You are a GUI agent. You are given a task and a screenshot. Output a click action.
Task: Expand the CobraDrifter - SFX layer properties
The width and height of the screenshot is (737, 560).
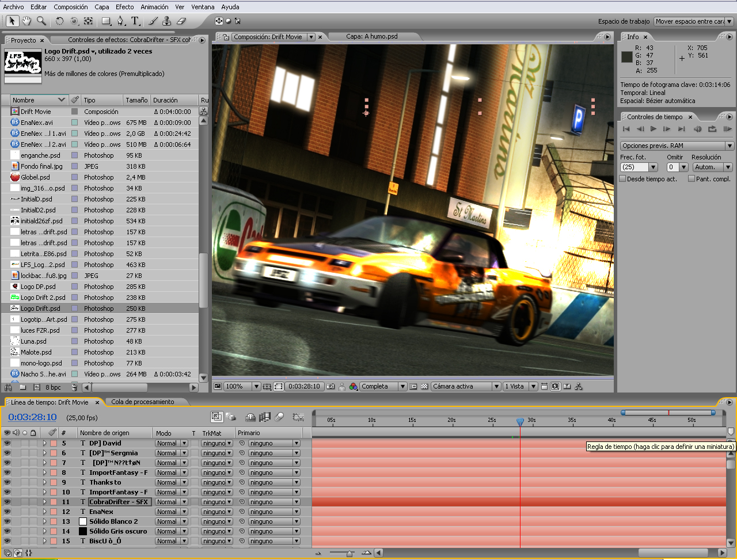[44, 502]
